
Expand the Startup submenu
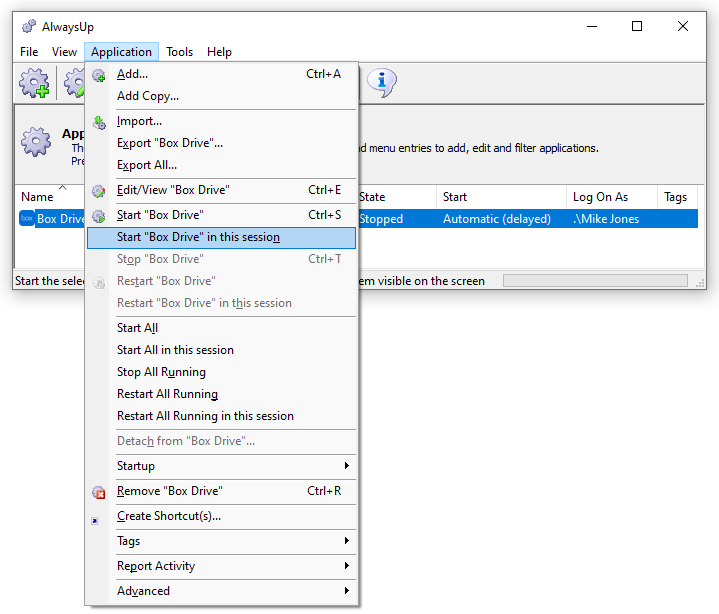click(x=221, y=466)
